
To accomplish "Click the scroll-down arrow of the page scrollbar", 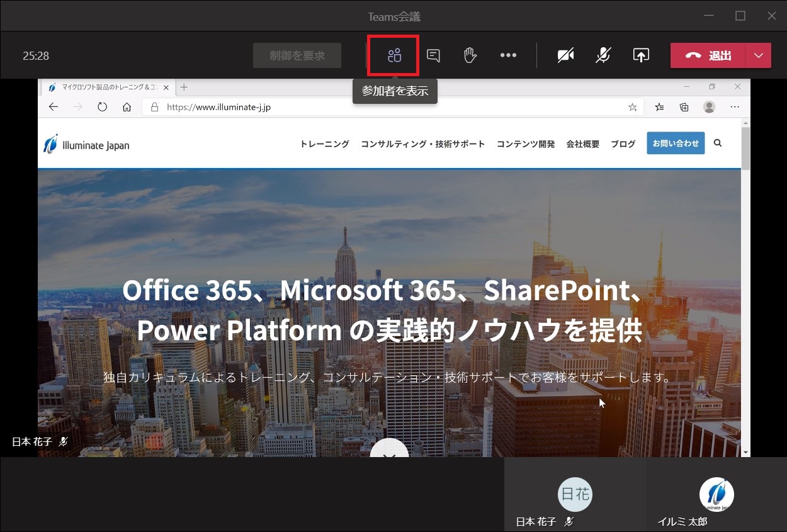I will tap(745, 452).
